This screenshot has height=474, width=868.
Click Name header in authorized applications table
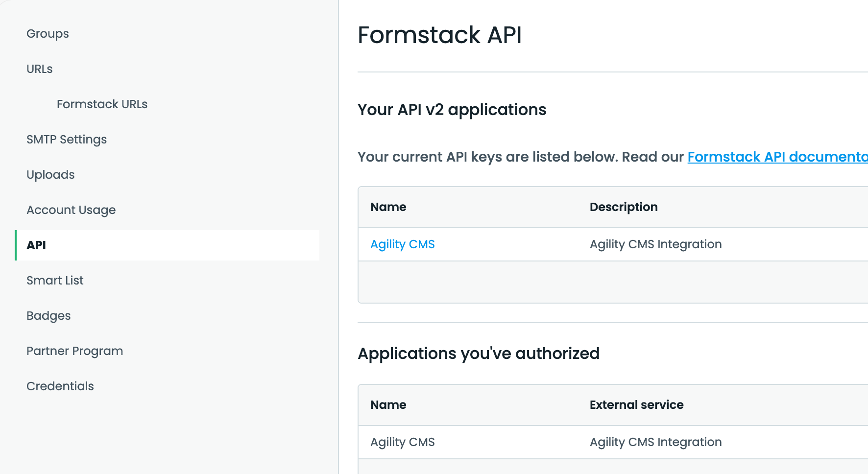tap(388, 405)
